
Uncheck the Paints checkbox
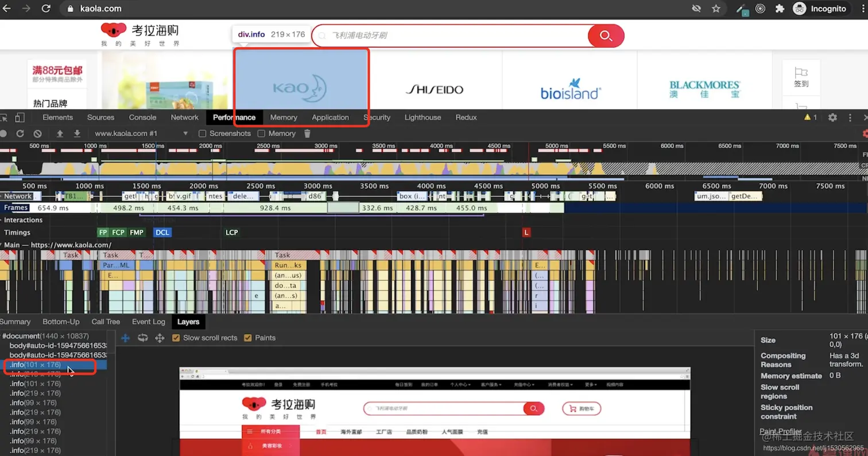248,338
